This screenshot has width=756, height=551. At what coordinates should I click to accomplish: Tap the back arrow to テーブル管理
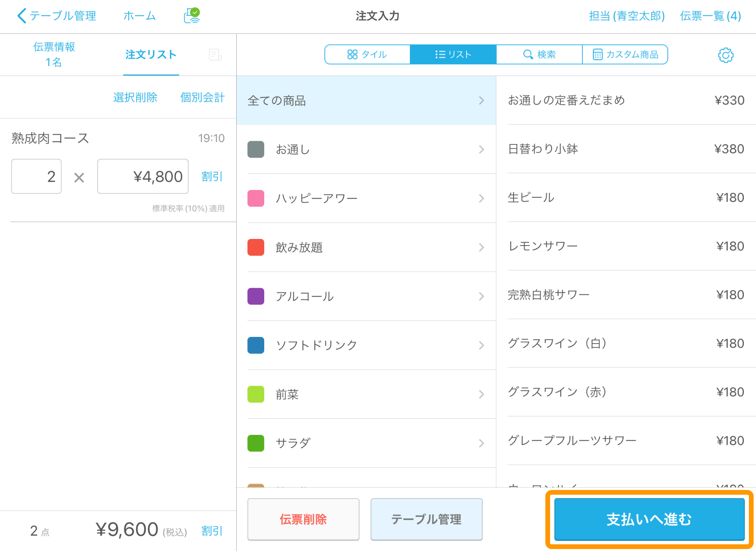[22, 16]
